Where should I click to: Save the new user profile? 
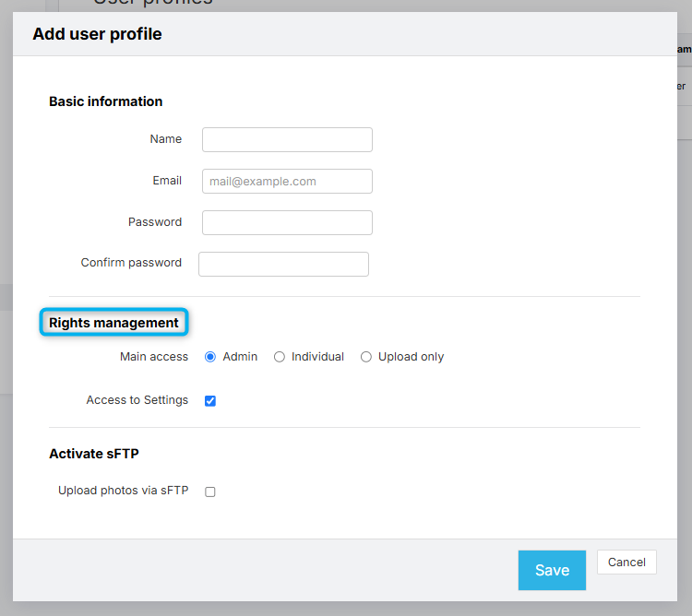click(552, 570)
